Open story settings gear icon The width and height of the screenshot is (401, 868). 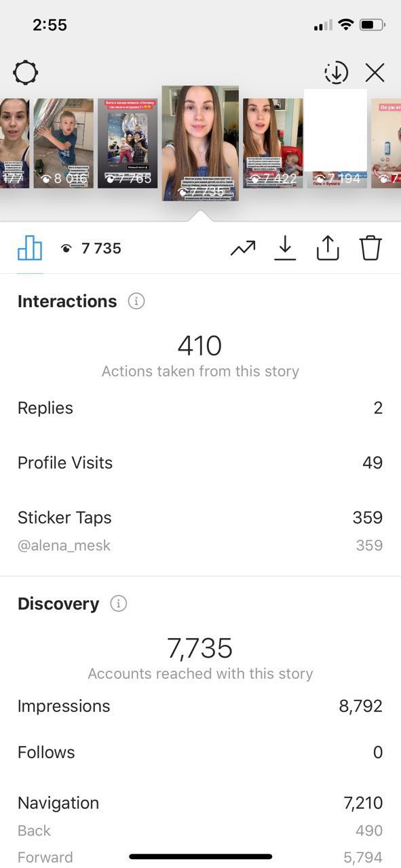[x=25, y=73]
